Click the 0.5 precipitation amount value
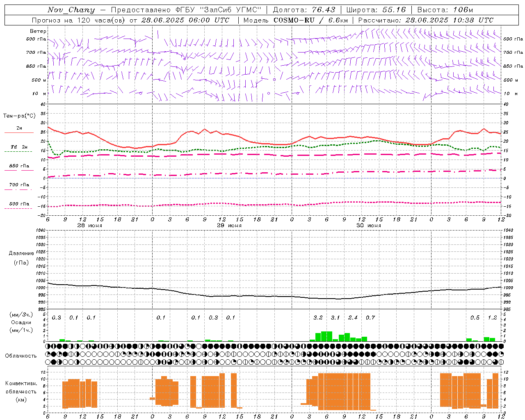Viewport: 525px width, 420px height. [475, 318]
